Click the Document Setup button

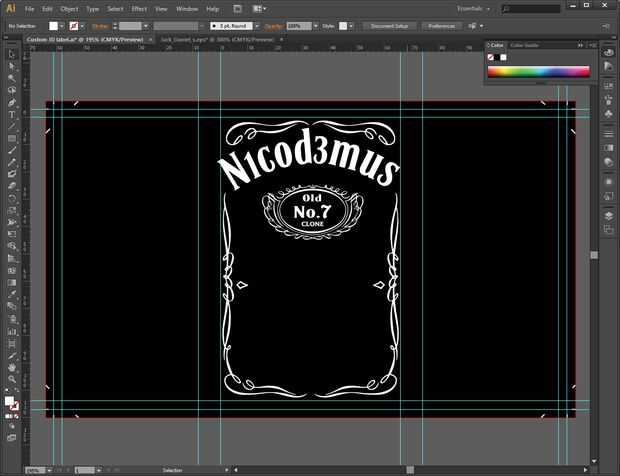tap(389, 26)
